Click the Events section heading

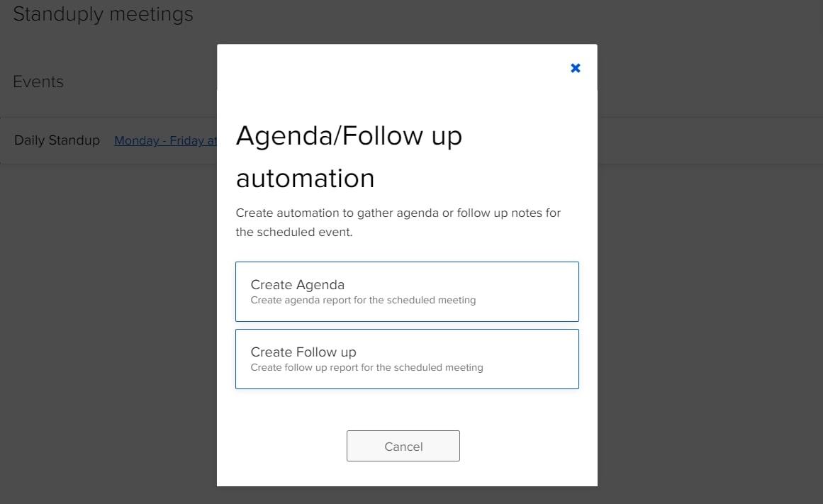(38, 82)
